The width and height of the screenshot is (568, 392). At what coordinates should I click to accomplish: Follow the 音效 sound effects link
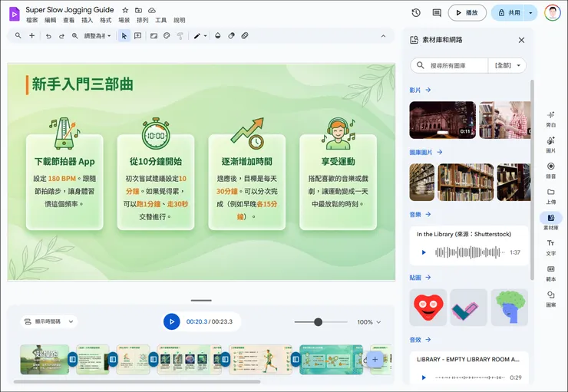click(x=420, y=340)
